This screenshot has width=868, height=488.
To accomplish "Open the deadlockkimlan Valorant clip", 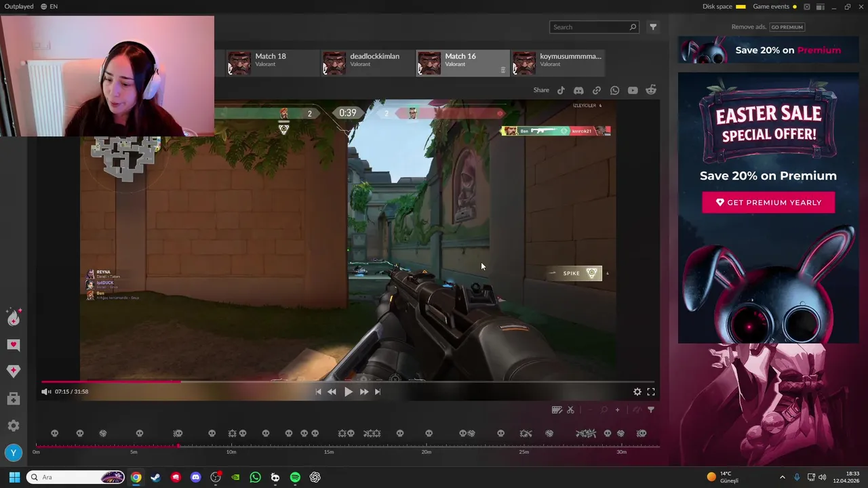I will coord(367,62).
